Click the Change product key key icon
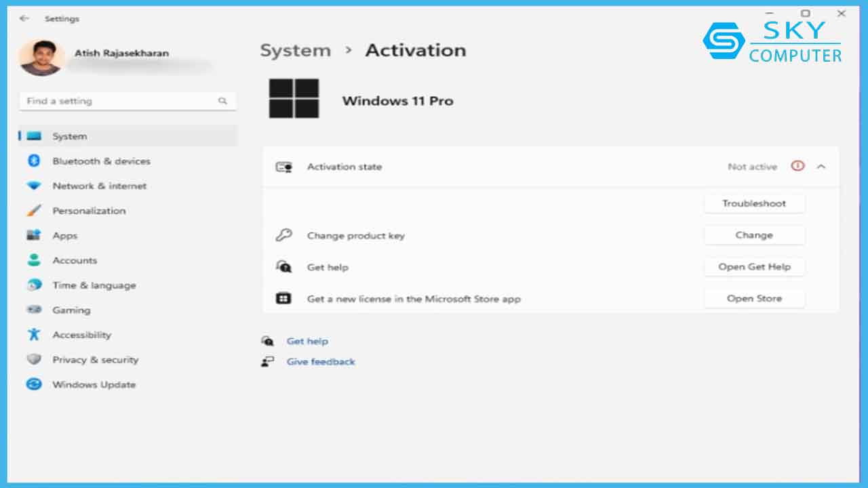Screen dimensions: 868x488 click(283, 235)
